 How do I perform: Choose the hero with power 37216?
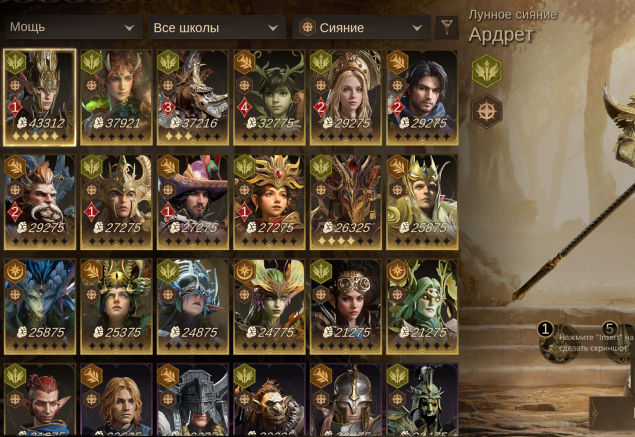tap(193, 97)
